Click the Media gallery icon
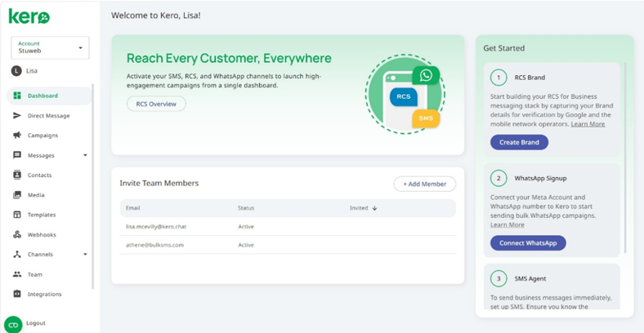Viewport: 644px width, 333px height. click(x=17, y=195)
